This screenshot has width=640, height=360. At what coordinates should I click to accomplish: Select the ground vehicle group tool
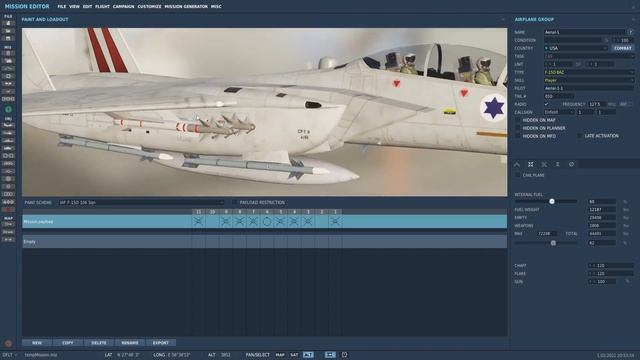[x=8, y=148]
